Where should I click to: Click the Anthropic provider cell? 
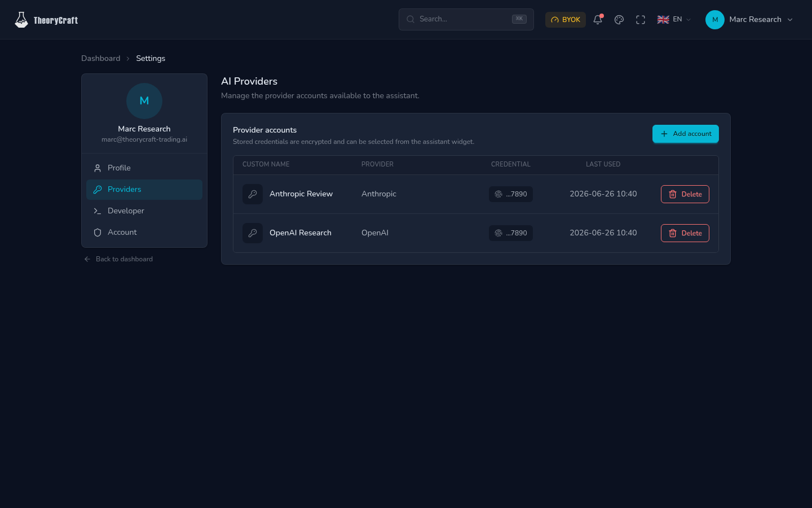click(x=379, y=194)
